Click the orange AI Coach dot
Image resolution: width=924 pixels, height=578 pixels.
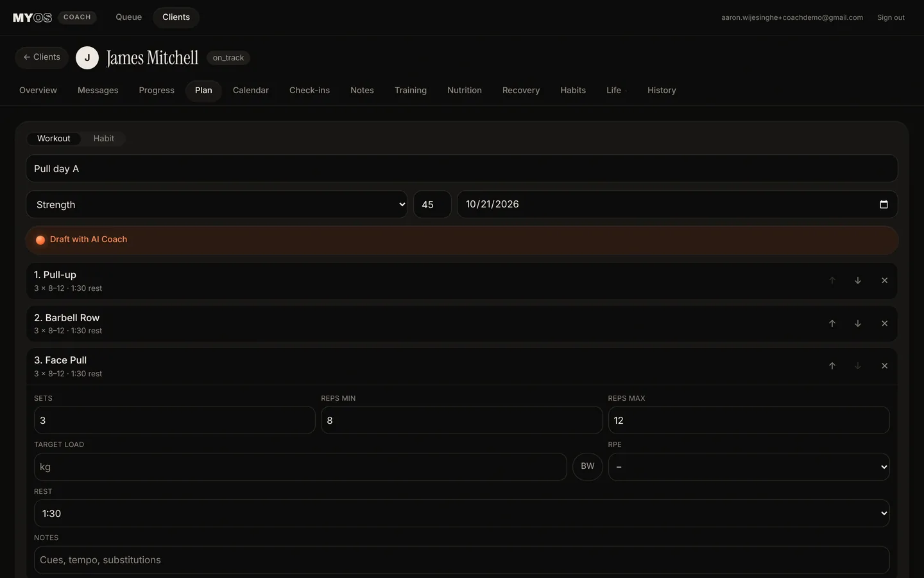pos(40,240)
